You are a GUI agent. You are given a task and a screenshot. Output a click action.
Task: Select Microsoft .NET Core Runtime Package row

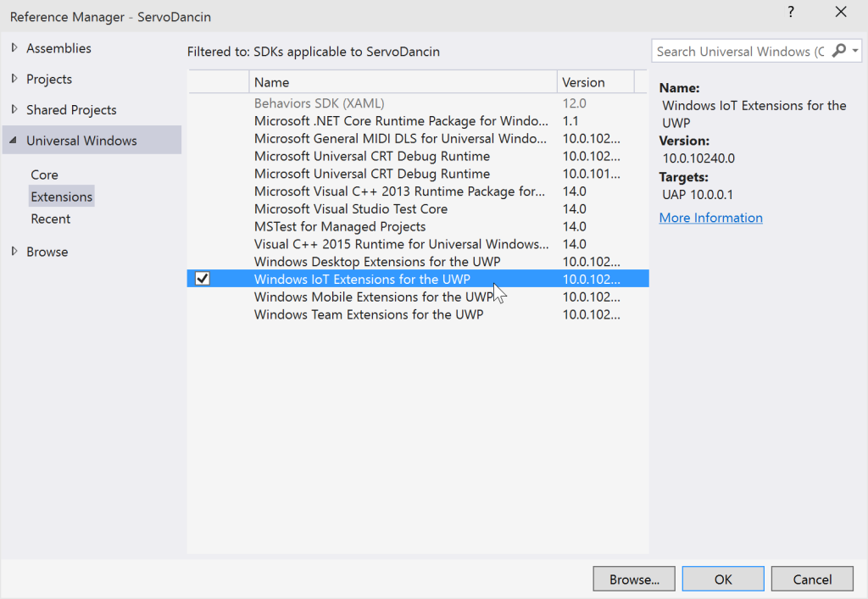click(418, 120)
